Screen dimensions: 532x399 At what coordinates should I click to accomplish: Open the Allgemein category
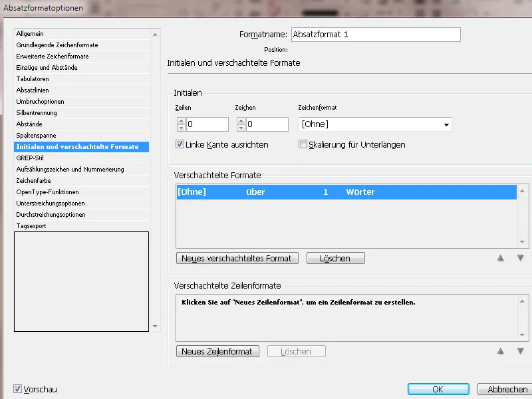tap(81, 34)
